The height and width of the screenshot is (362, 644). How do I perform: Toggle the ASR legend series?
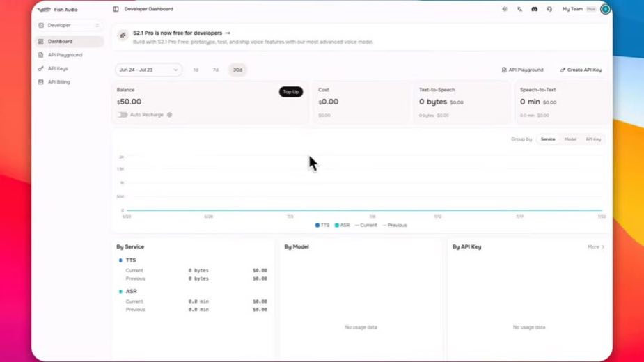pos(342,225)
